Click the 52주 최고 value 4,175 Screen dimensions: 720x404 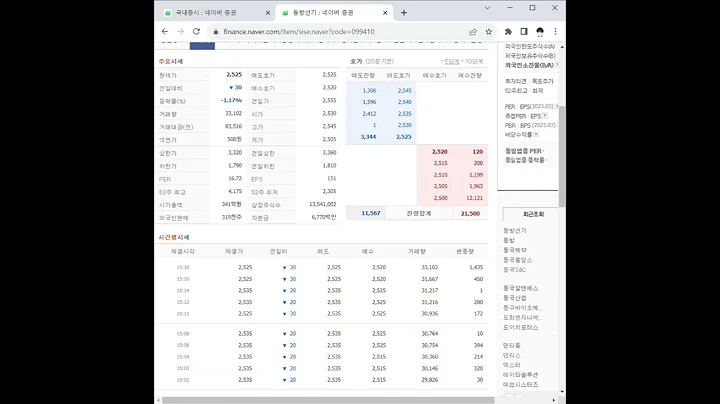click(x=235, y=191)
